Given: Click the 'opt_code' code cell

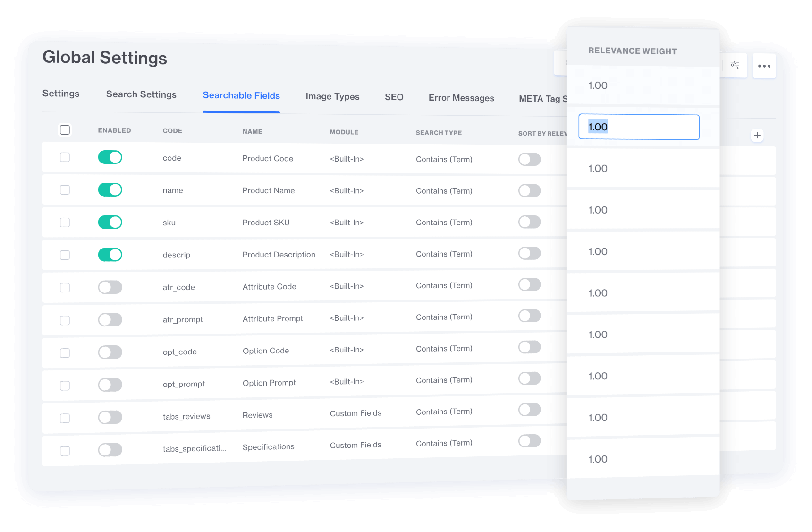Looking at the screenshot, I should point(179,352).
